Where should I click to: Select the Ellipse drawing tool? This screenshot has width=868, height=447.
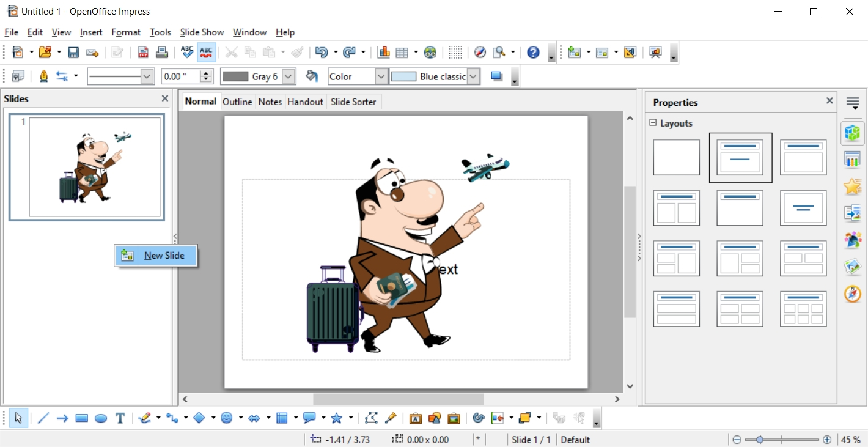tap(101, 418)
